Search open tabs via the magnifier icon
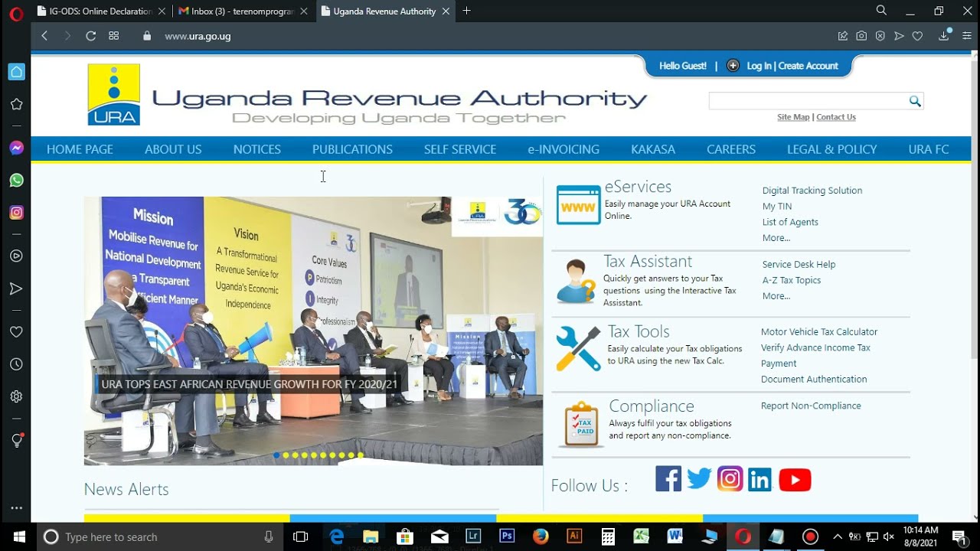 [881, 11]
